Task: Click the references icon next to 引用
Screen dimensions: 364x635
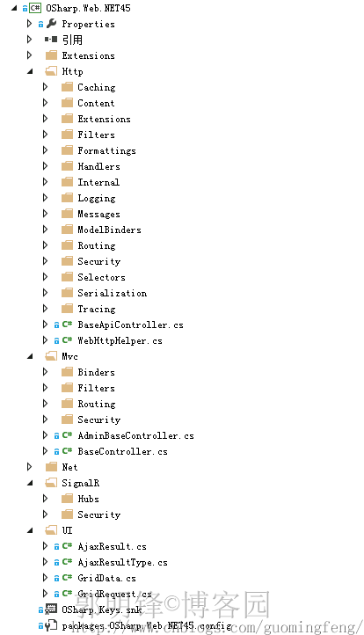Action: coord(51,40)
